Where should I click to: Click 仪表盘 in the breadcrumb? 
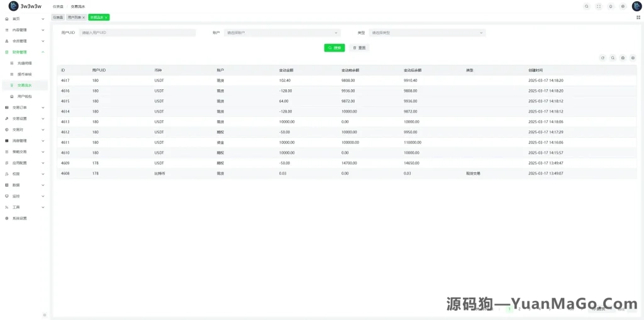pos(57,6)
